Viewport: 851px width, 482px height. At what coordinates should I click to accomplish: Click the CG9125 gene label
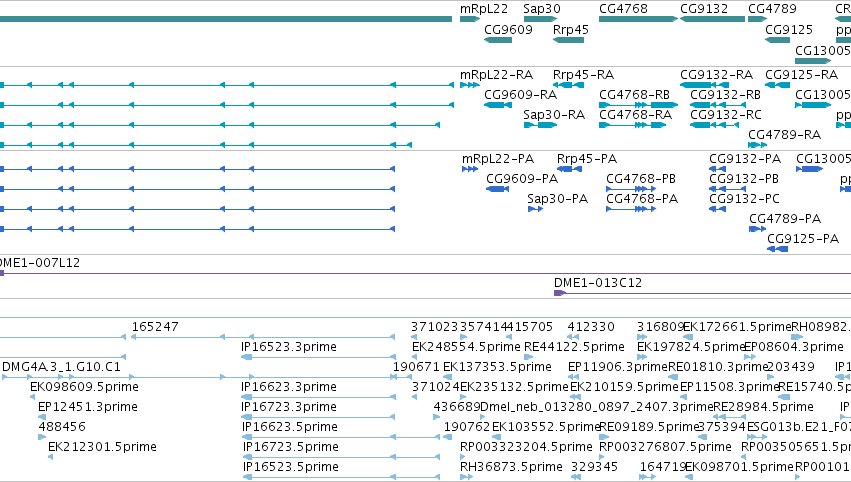point(789,30)
